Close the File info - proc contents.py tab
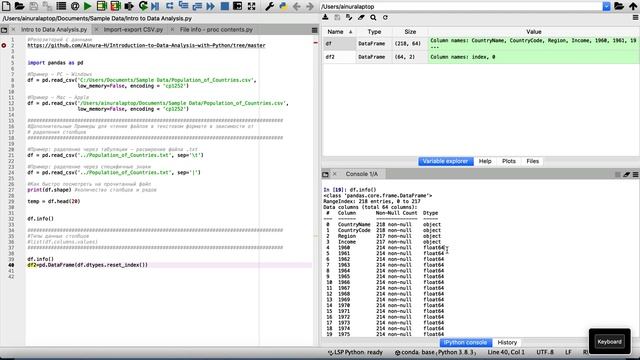 (172, 30)
